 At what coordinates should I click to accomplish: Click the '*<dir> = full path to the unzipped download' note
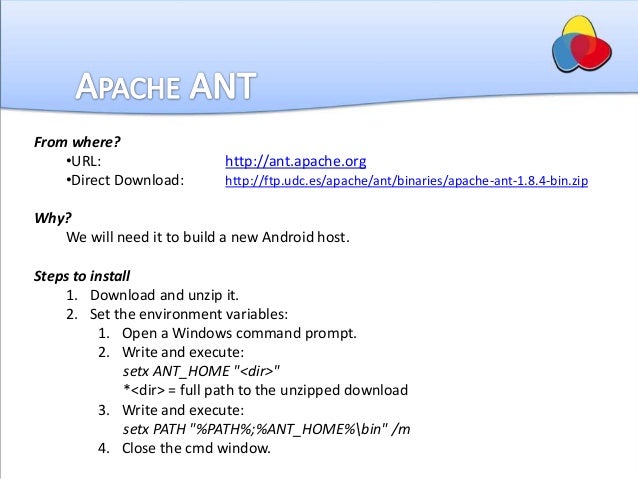(x=265, y=390)
